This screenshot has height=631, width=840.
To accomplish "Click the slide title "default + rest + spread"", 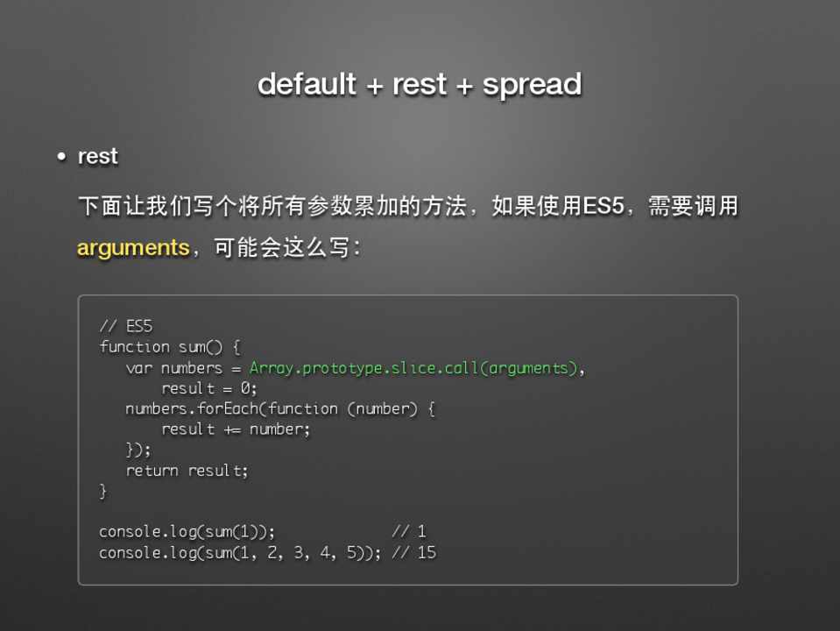I will tap(420, 84).
